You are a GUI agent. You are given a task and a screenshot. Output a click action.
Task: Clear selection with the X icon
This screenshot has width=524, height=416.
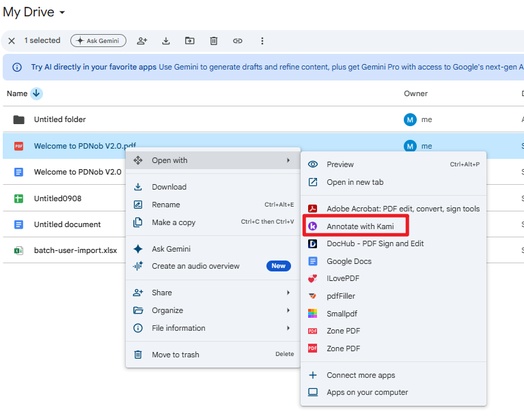(x=11, y=41)
